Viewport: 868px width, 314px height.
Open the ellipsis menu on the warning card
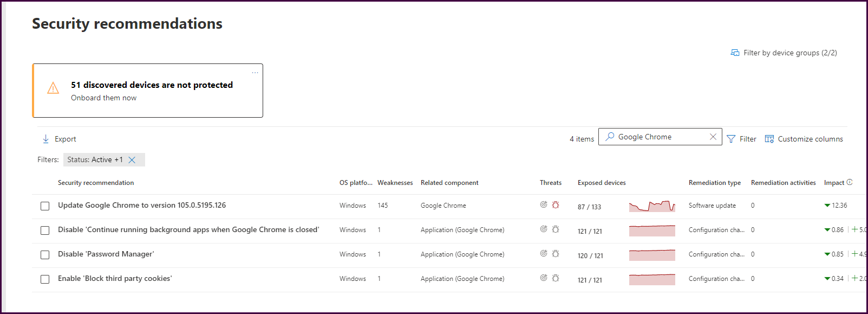(255, 72)
